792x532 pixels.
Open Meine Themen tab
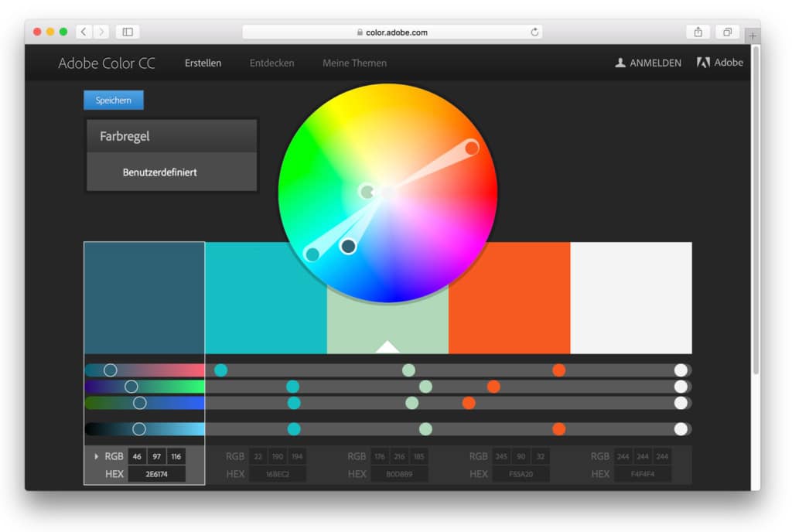coord(354,63)
